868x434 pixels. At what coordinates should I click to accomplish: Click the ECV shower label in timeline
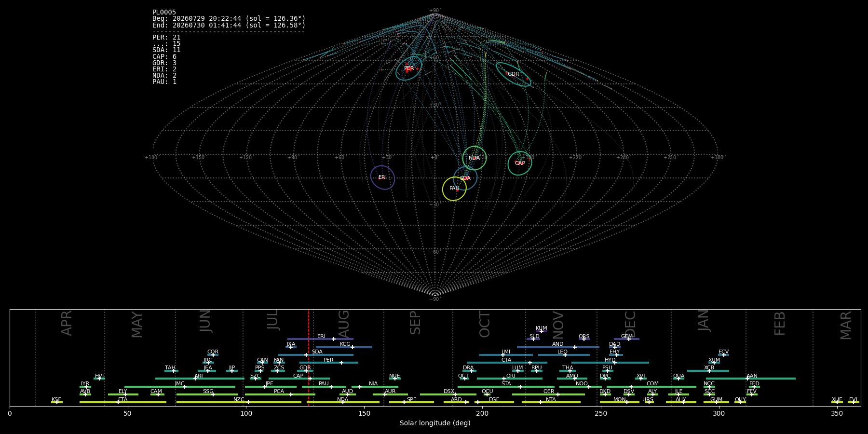coord(723,352)
